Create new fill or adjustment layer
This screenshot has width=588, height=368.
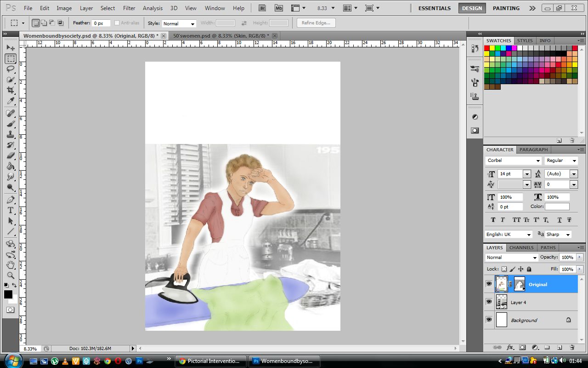[x=535, y=347]
